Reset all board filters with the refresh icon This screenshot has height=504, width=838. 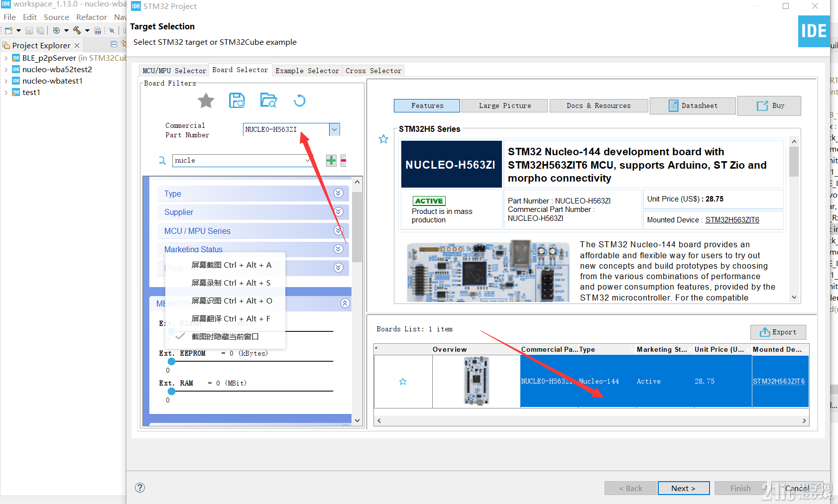pyautogui.click(x=299, y=101)
